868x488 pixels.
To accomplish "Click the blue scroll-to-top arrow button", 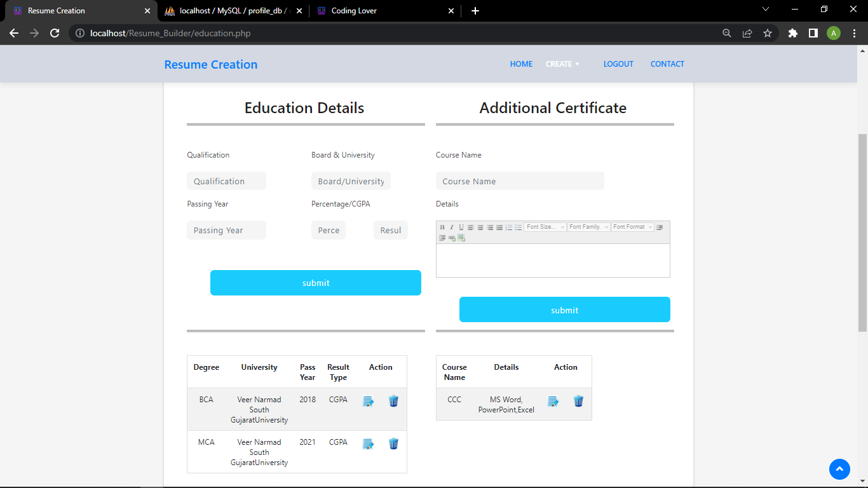I will coord(839,469).
